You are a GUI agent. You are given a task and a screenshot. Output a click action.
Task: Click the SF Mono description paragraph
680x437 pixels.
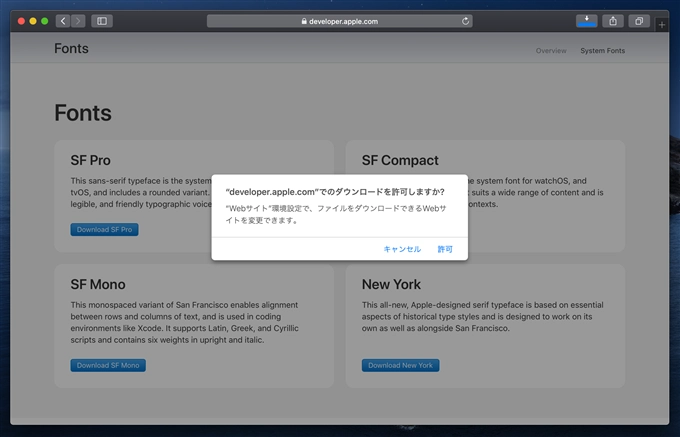184,322
